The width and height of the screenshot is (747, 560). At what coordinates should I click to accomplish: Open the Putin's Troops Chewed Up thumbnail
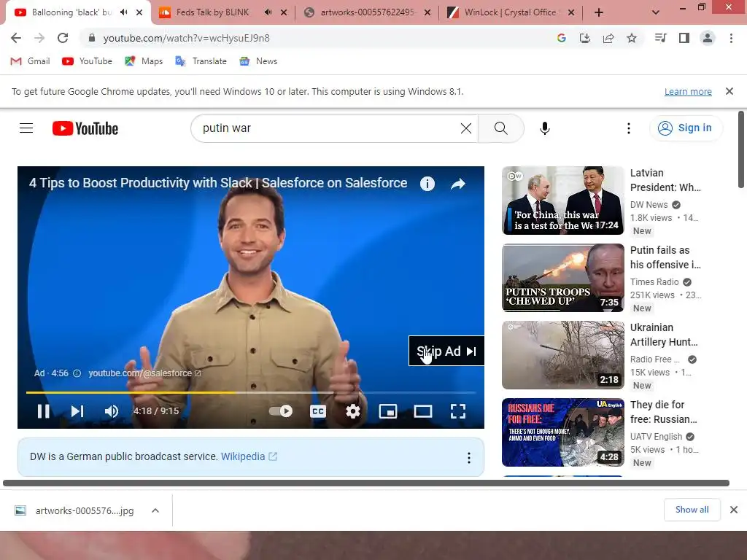click(x=563, y=278)
